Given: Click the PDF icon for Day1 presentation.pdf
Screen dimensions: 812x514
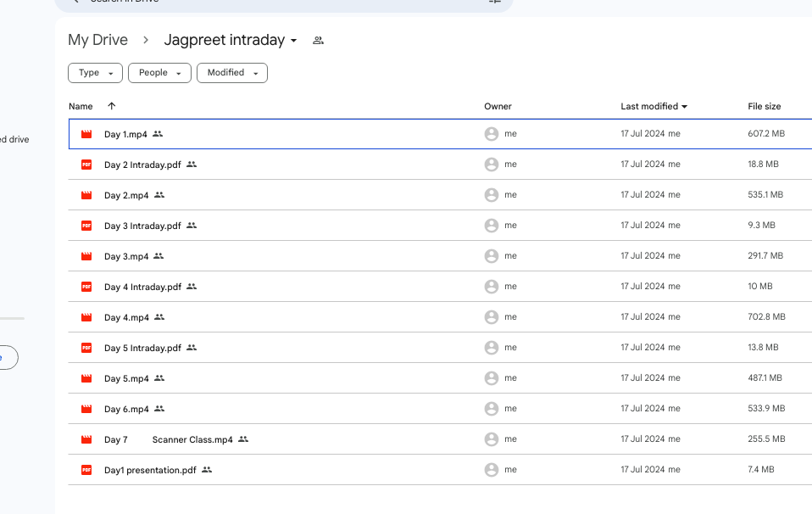Looking at the screenshot, I should pyautogui.click(x=86, y=470).
